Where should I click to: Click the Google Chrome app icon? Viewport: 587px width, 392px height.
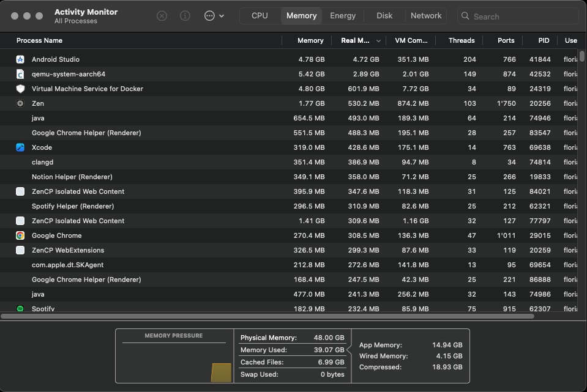(x=20, y=235)
